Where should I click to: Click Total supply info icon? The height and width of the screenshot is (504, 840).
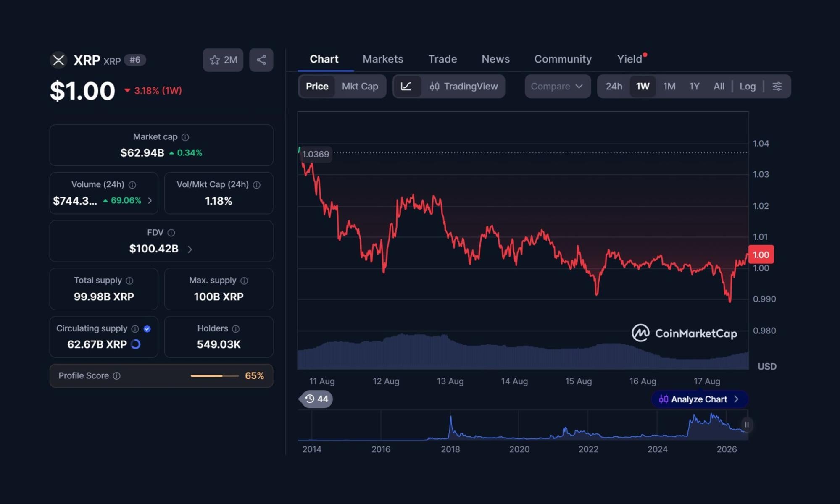click(129, 281)
